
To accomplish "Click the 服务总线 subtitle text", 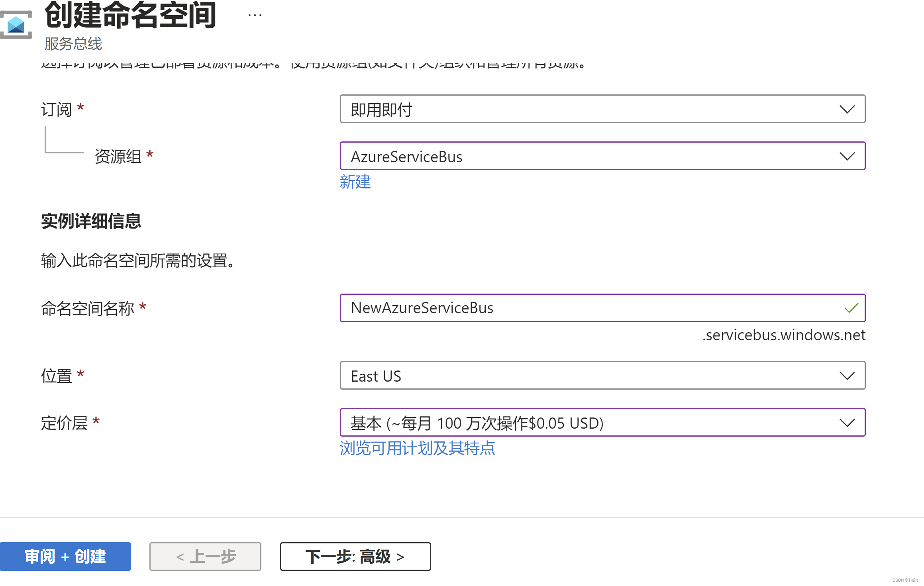I will coord(73,44).
